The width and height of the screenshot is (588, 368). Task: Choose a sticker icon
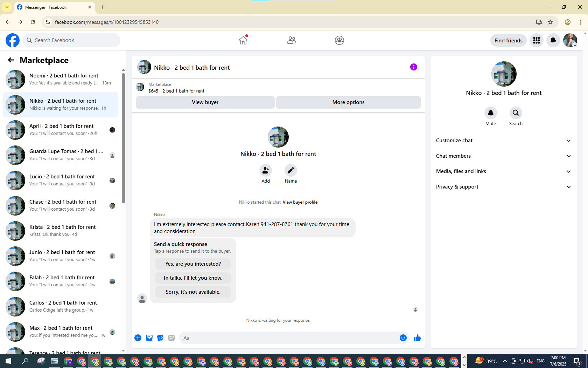point(160,338)
